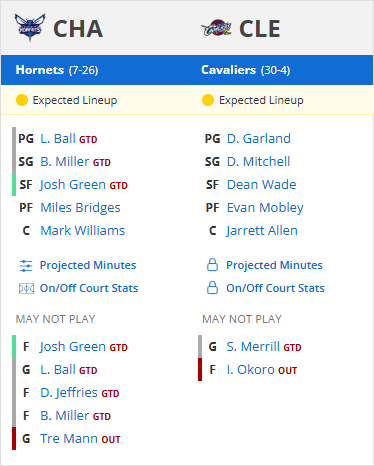Open Tre Mann in the May Not Play list

click(x=69, y=439)
